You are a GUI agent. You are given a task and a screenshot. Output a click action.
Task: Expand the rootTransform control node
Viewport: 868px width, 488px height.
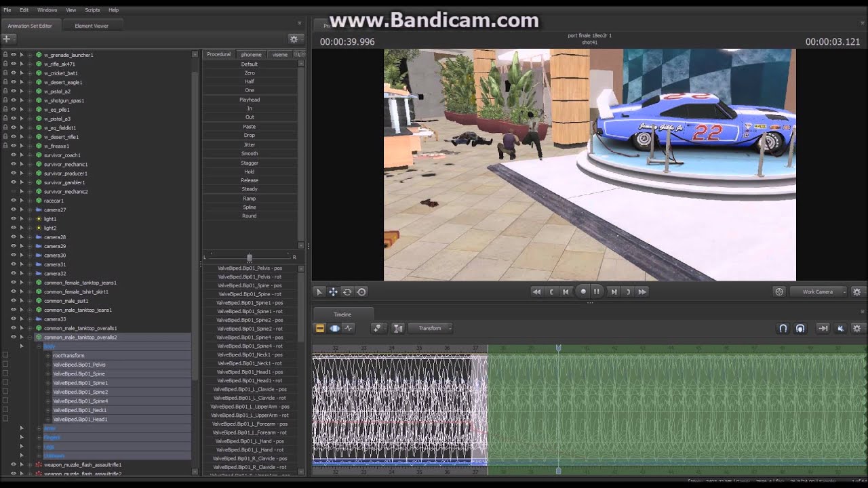pos(48,356)
